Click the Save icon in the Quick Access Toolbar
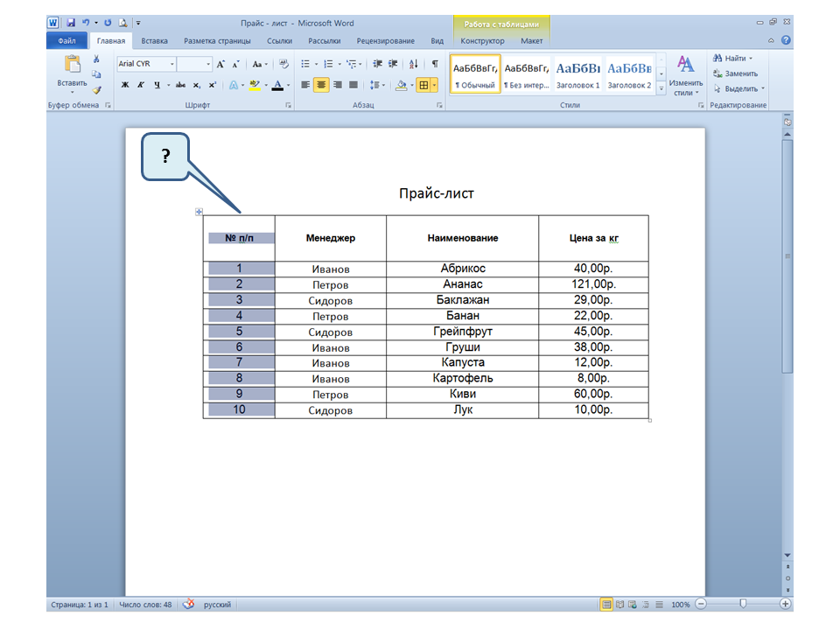Image resolution: width=840 pixels, height=630 pixels. (x=70, y=23)
